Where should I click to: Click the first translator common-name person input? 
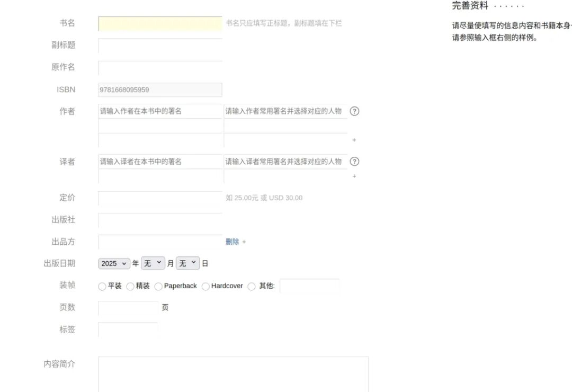click(x=285, y=162)
